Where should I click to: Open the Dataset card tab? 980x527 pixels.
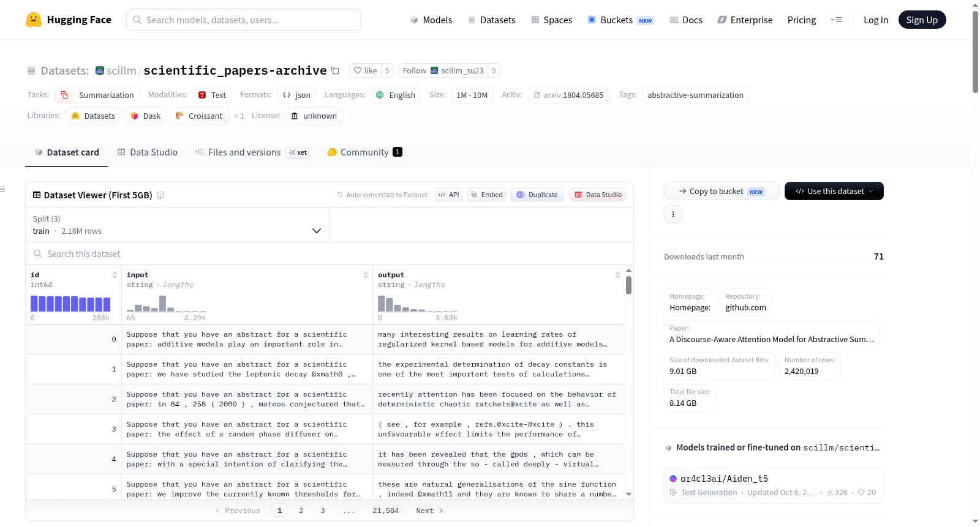[x=66, y=152]
